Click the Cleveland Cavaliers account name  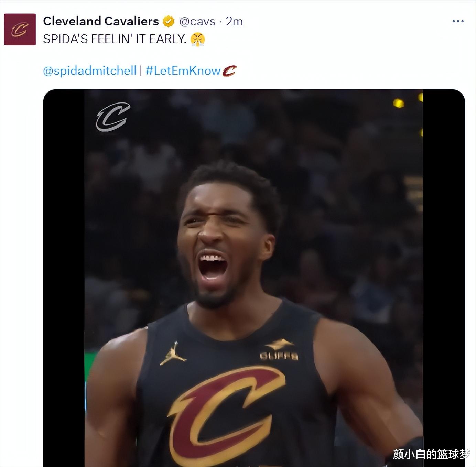point(101,21)
